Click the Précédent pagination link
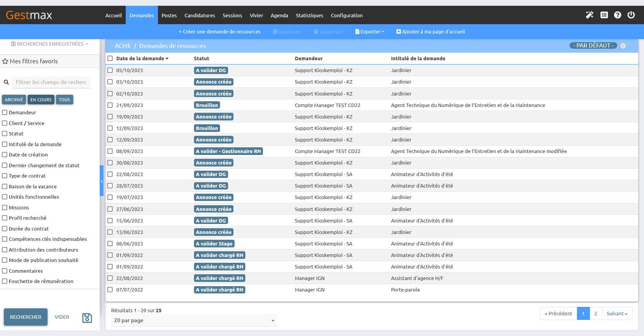 [x=559, y=313]
